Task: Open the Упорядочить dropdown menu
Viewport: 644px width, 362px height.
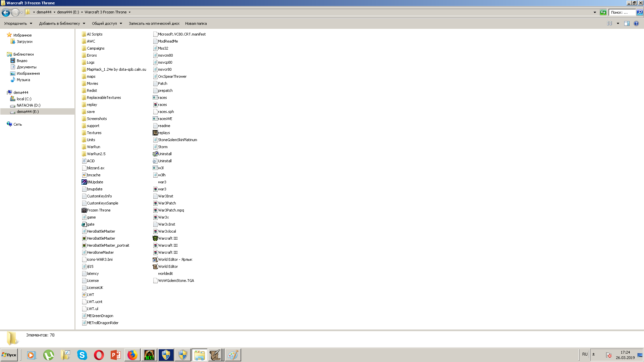Action: click(18, 23)
